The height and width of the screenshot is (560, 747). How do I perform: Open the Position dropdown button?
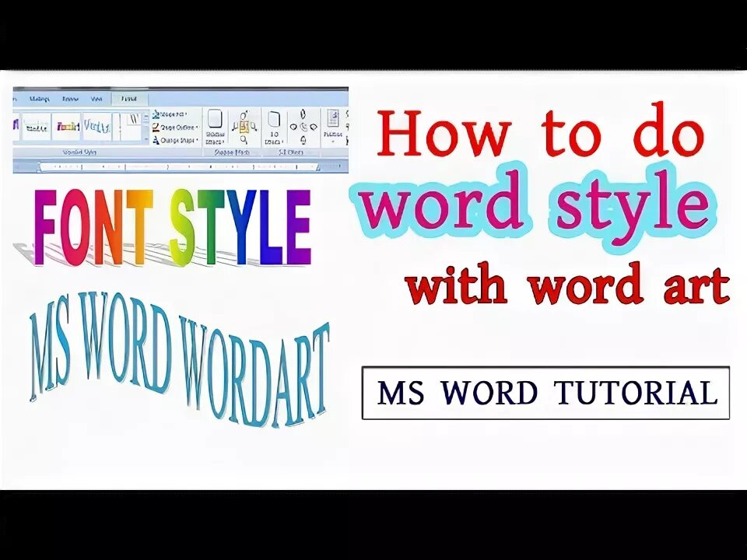[x=333, y=125]
